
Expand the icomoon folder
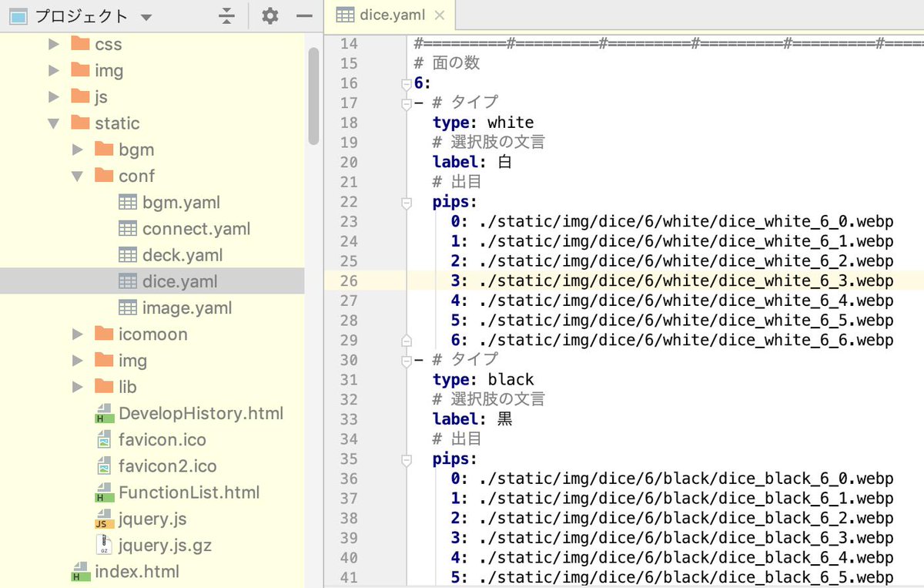click(77, 334)
